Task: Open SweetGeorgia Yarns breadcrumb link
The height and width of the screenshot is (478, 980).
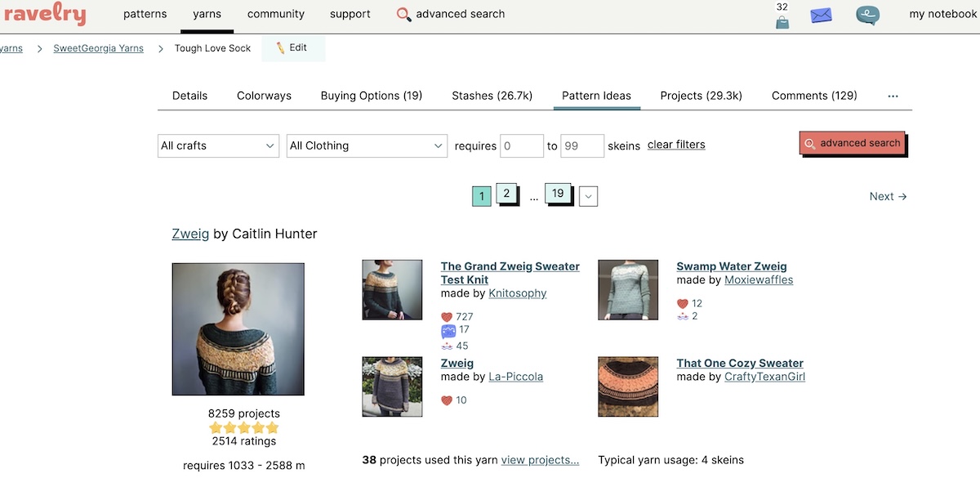Action: tap(98, 48)
